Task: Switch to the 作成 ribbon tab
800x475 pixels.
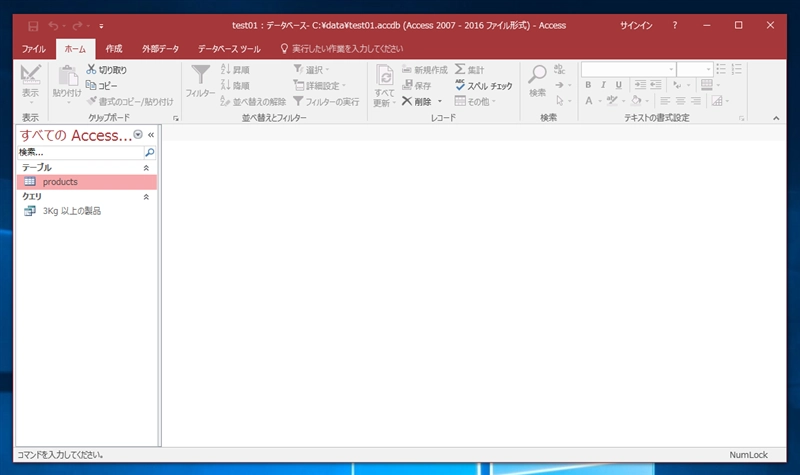Action: pyautogui.click(x=114, y=49)
